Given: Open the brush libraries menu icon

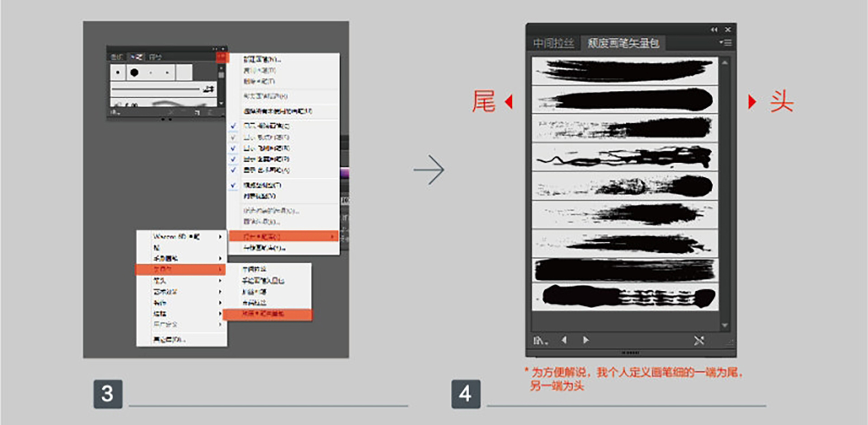Looking at the screenshot, I should (x=540, y=340).
